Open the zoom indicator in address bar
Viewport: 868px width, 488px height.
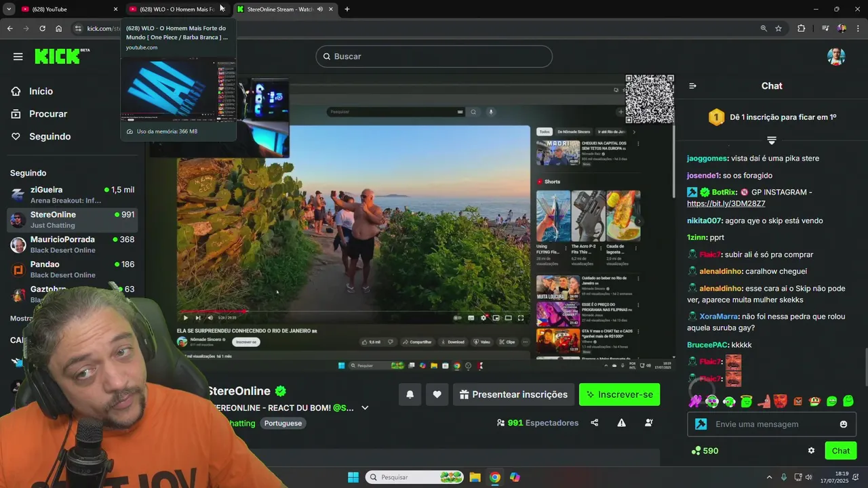764,28
